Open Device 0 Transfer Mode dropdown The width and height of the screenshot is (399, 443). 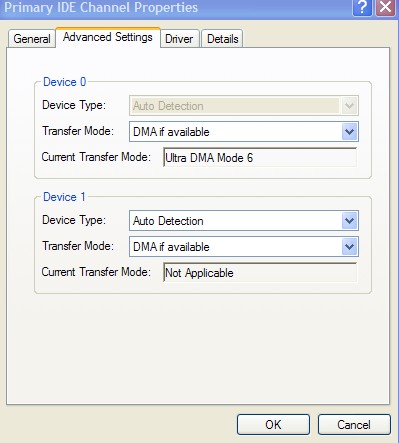244,132
